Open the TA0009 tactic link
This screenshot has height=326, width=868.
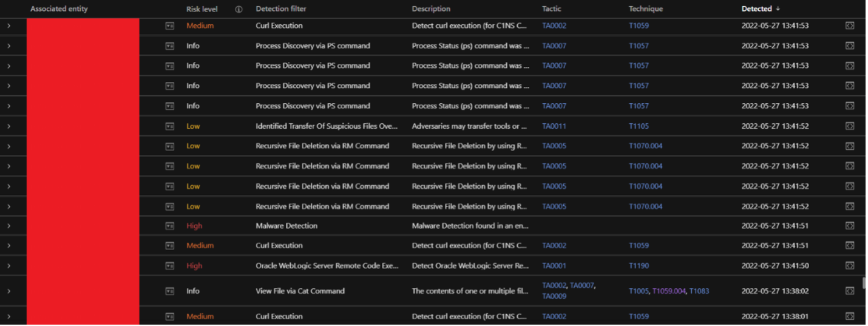(554, 297)
